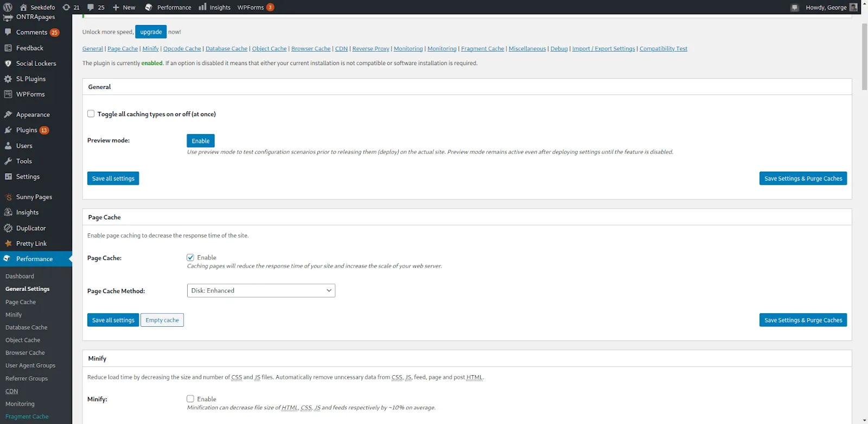
Task: Click the Empty cache button
Action: (x=162, y=320)
